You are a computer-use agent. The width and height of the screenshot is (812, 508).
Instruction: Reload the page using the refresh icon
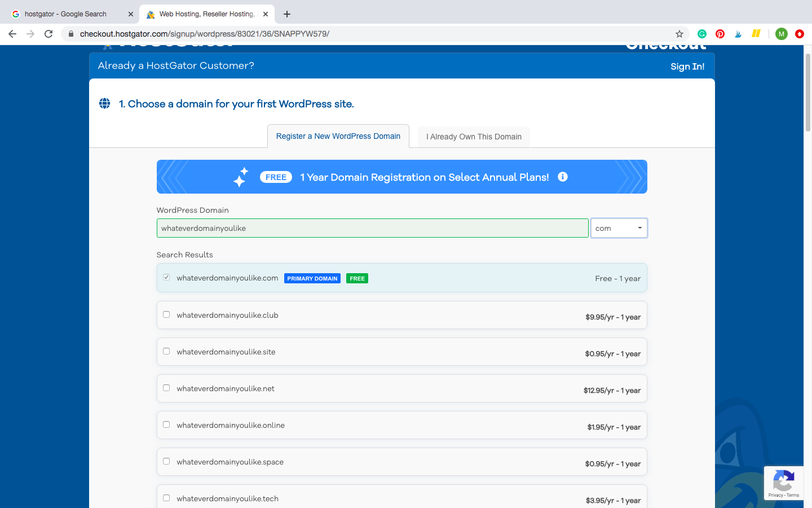[x=48, y=34]
